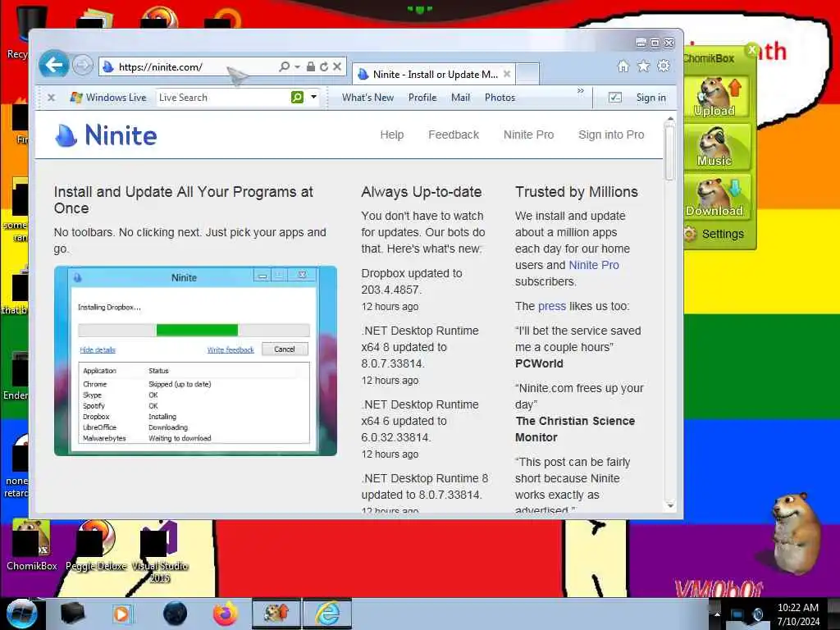Open Mail in Windows Live toolbar
Viewport: 840px width, 630px height.
[461, 98]
